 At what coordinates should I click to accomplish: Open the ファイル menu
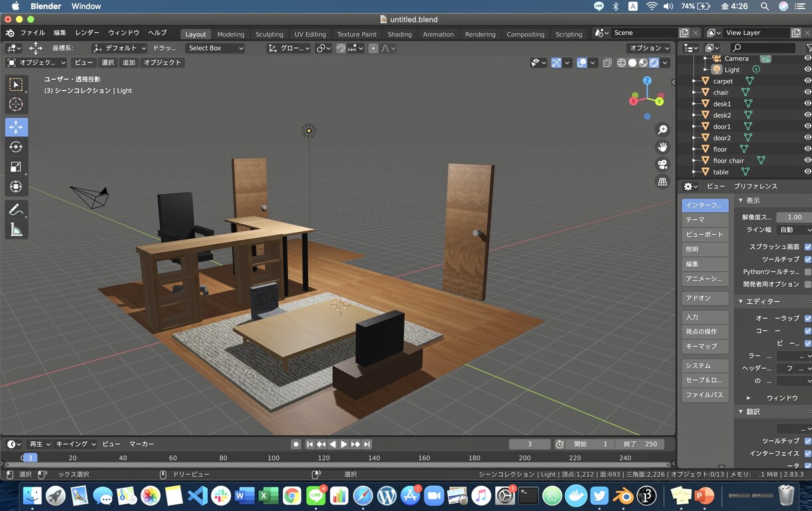point(33,33)
